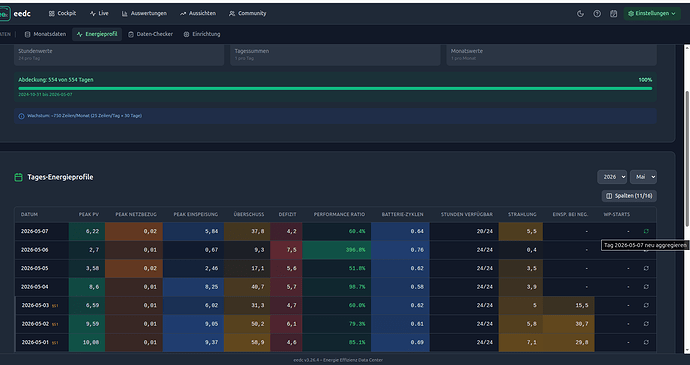Click the eedc logo icon

(4, 14)
